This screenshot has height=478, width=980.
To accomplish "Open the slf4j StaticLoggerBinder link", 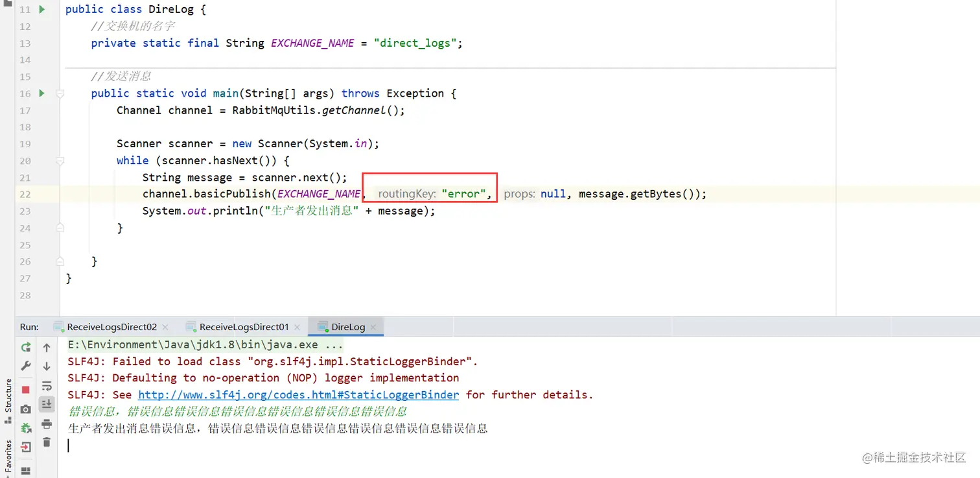I will [299, 394].
